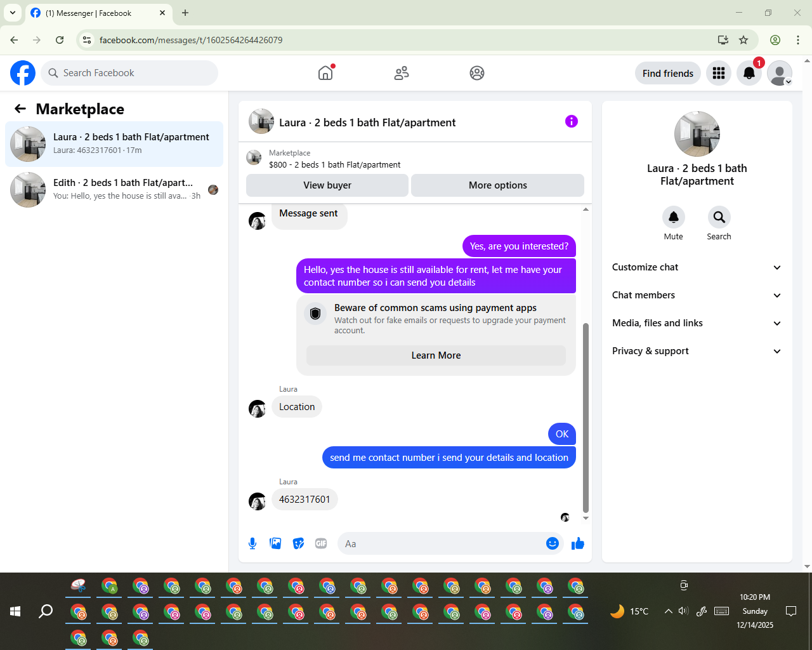Send a thumbs up like
The height and width of the screenshot is (650, 812).
[x=578, y=543]
